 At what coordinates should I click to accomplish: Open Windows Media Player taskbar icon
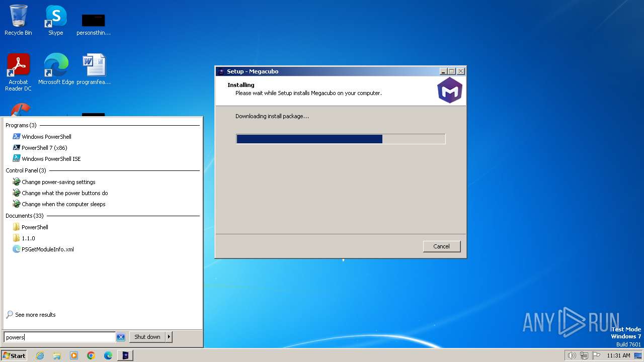point(74,355)
